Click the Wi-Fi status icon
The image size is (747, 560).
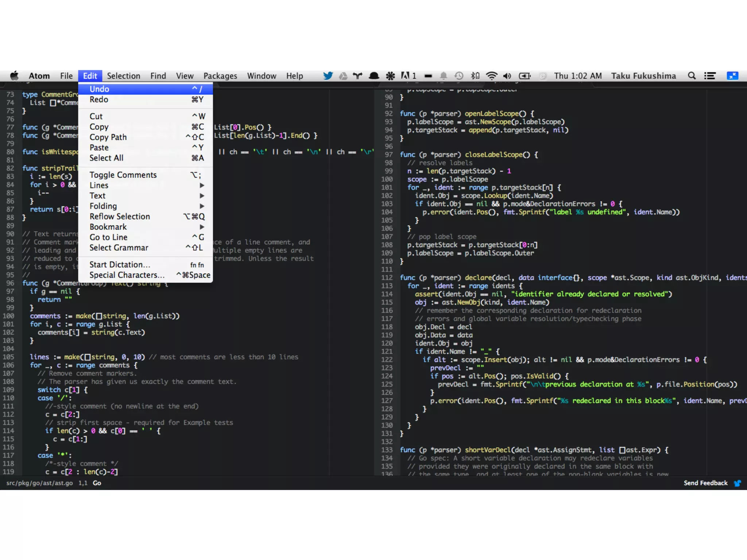point(491,76)
